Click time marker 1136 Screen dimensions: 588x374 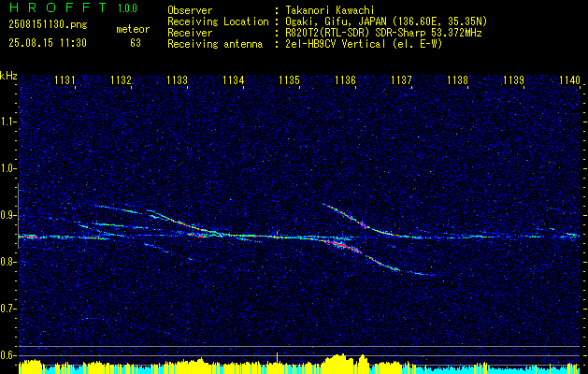pyautogui.click(x=345, y=79)
